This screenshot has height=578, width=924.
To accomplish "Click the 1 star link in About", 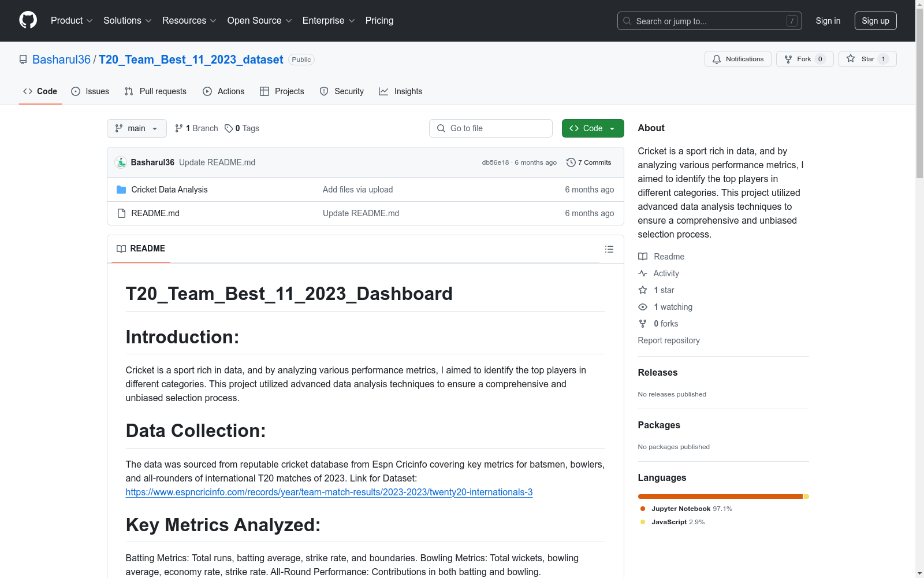I will pos(664,290).
